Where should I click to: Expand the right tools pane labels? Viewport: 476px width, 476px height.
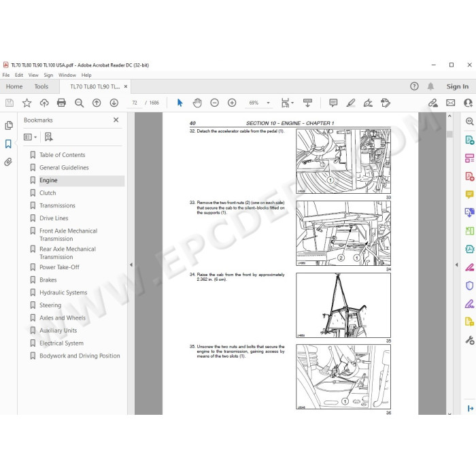(x=471, y=408)
